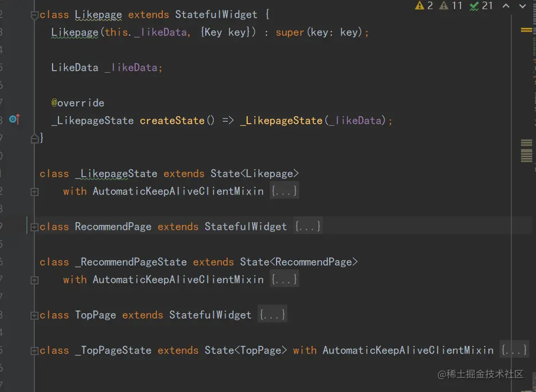Image resolution: width=536 pixels, height=392 pixels.
Task: Click the override gutter icon beside createState
Action: [14, 119]
